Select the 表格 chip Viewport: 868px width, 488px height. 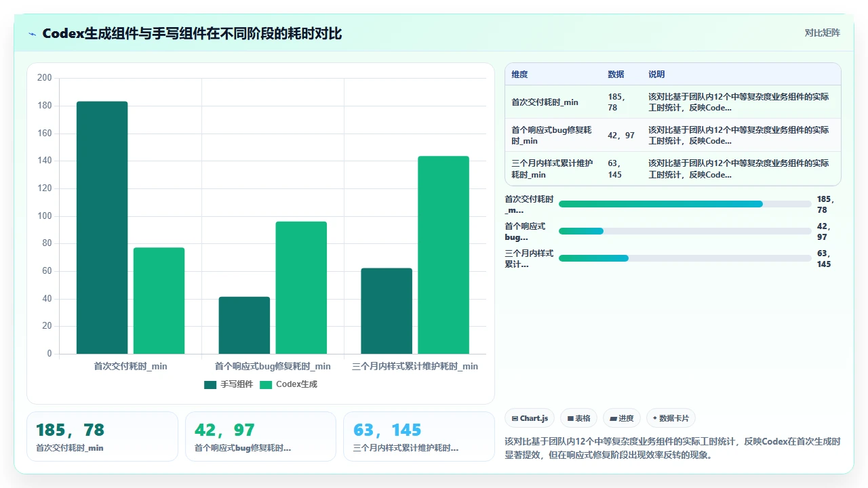click(579, 418)
